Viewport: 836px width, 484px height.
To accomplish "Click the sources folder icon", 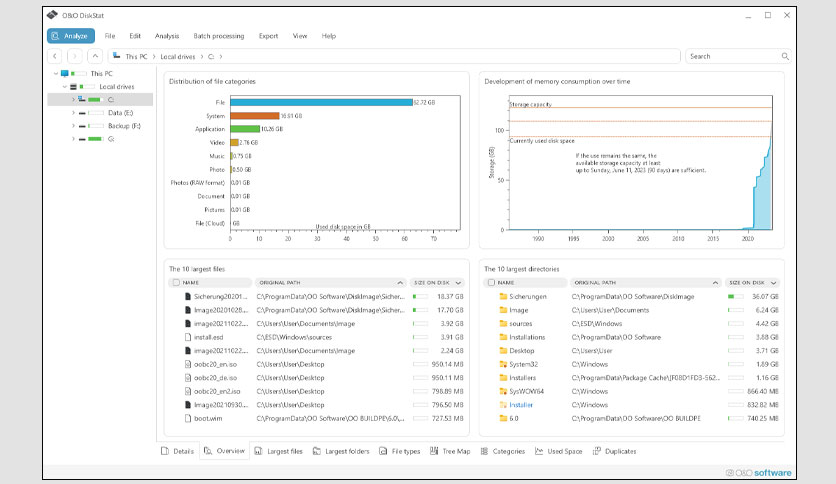I will (x=503, y=324).
